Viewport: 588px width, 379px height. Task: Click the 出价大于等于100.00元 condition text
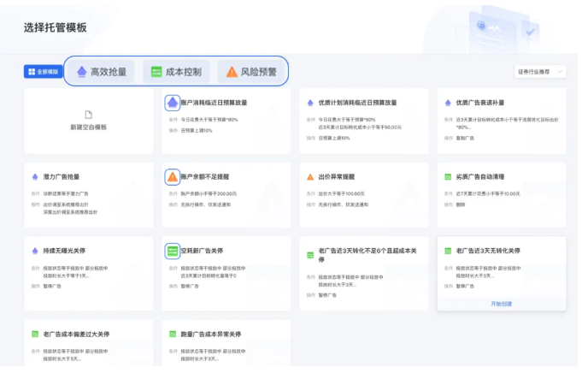coord(342,194)
